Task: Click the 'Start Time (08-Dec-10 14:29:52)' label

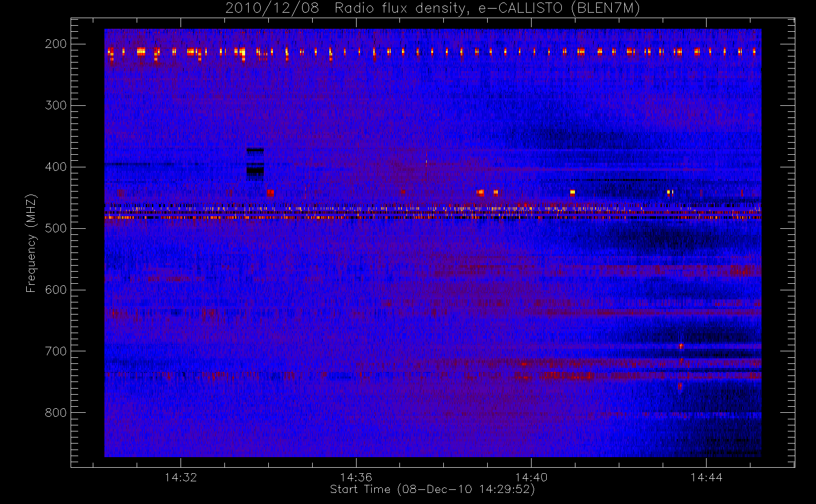Action: (432, 489)
